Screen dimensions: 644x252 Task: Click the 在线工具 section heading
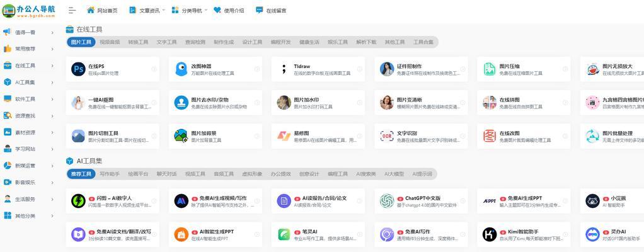click(89, 30)
